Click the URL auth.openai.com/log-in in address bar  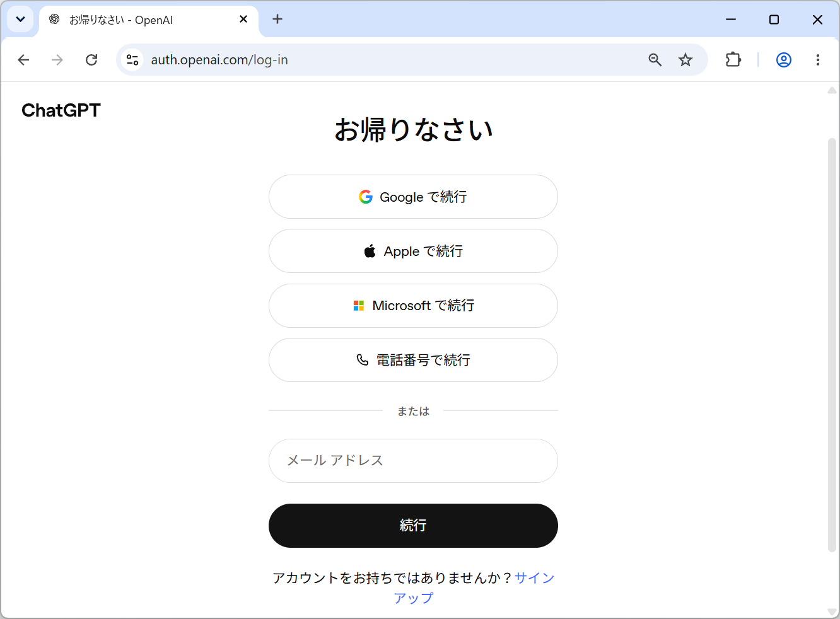pyautogui.click(x=219, y=60)
